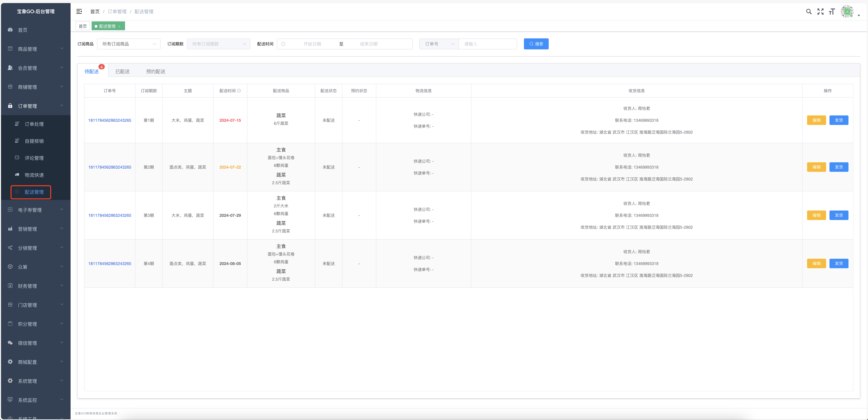Click the 开始日期 date input field
This screenshot has width=868, height=420.
tap(312, 44)
